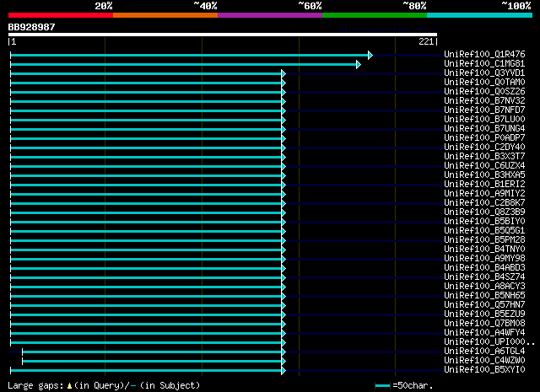This screenshot has width=540, height=392.
Task: Click the cyan alignment bar for Q3YVD1
Action: pos(146,73)
